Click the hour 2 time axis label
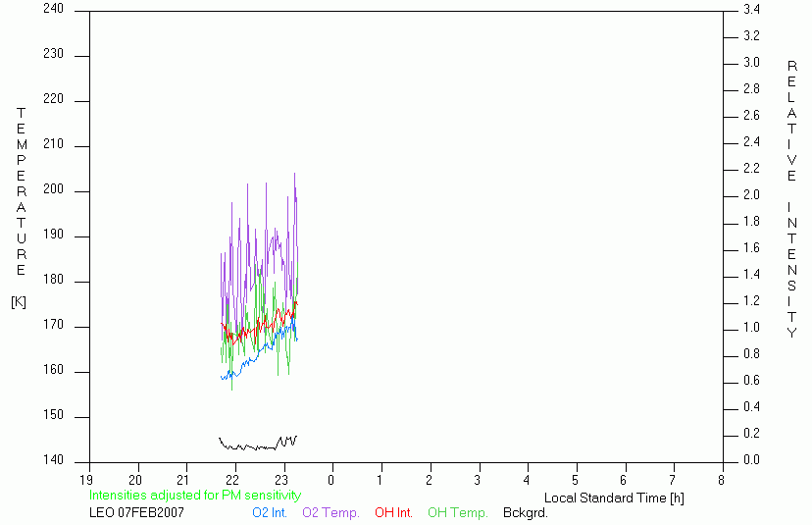 tap(429, 481)
